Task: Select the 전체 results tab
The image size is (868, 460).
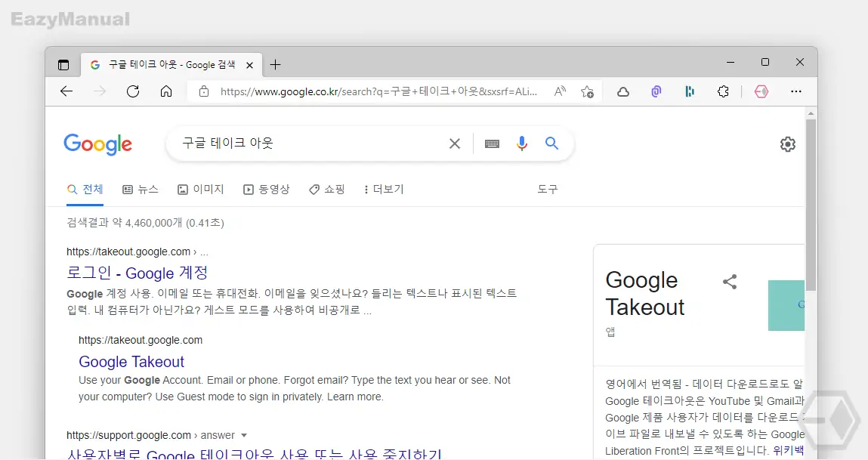Action: tap(85, 190)
